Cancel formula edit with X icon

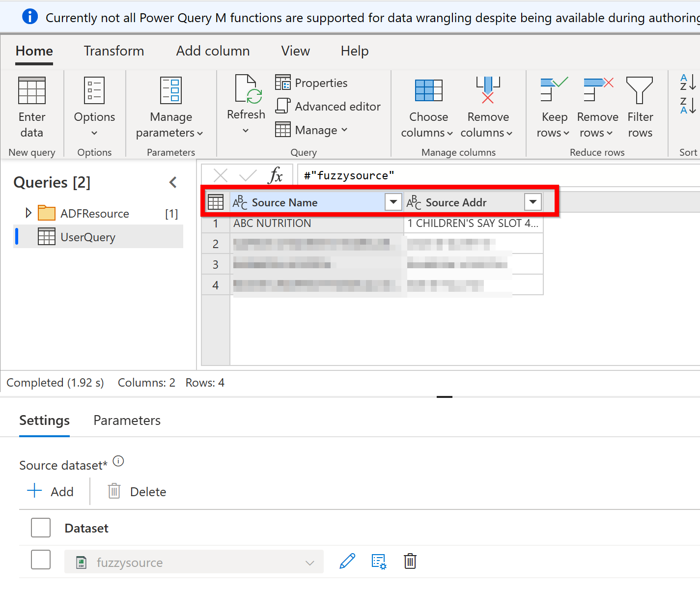click(221, 175)
